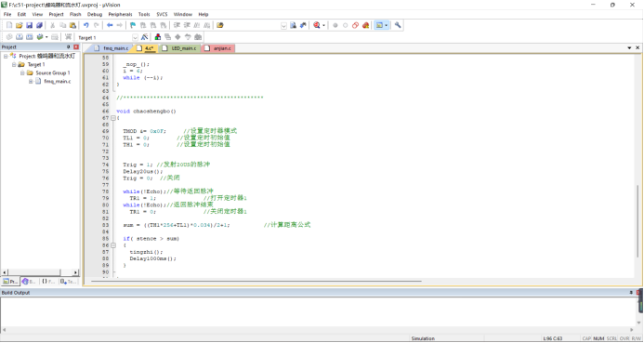Click the Open file folder icon

[x=19, y=25]
